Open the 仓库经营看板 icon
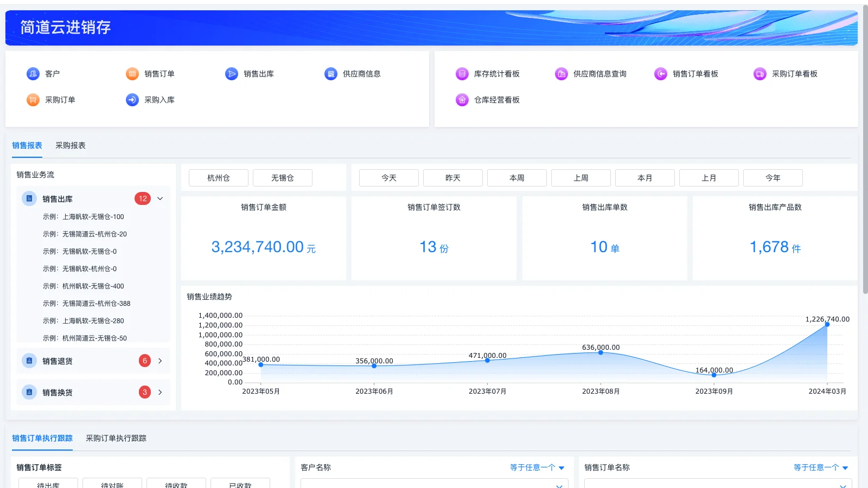 [462, 100]
